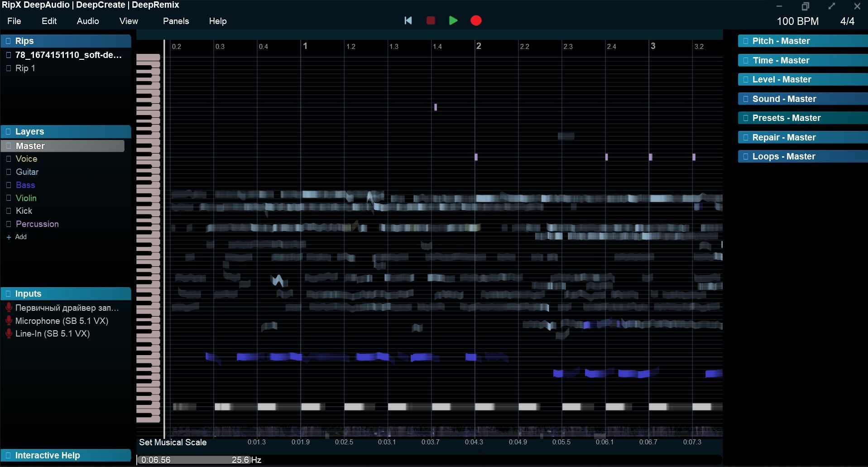Toggle the Master layer checkbox
Image resolution: width=868 pixels, height=467 pixels.
click(x=9, y=146)
